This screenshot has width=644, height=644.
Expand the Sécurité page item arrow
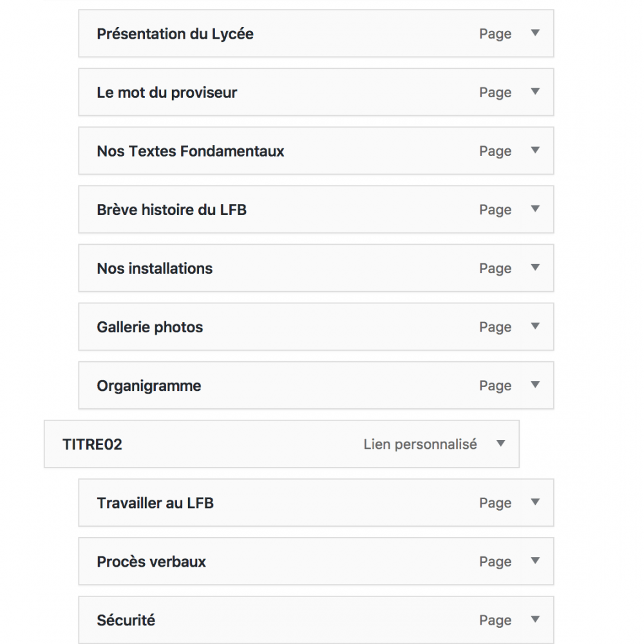[x=535, y=619]
